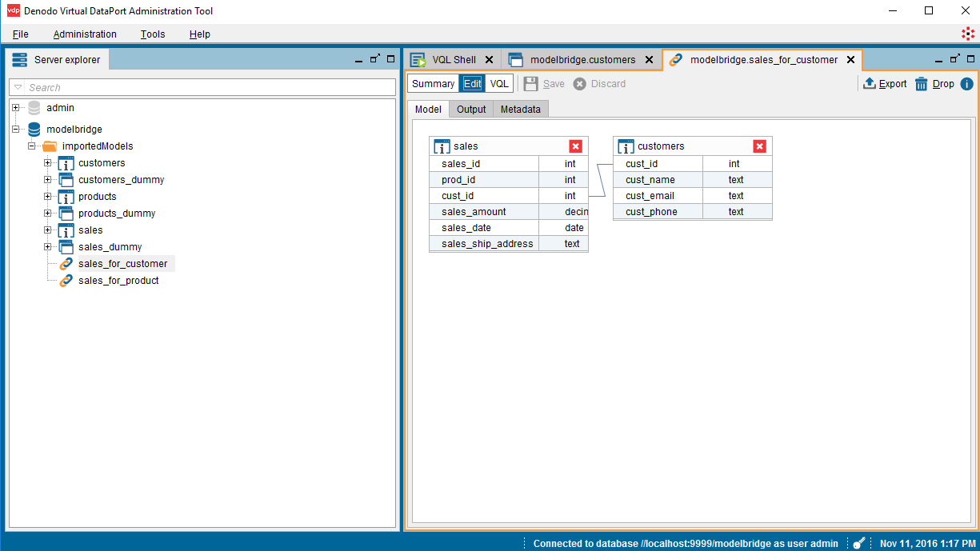Switch to the Output tab
Viewport: 980px width, 551px height.
pyautogui.click(x=471, y=110)
